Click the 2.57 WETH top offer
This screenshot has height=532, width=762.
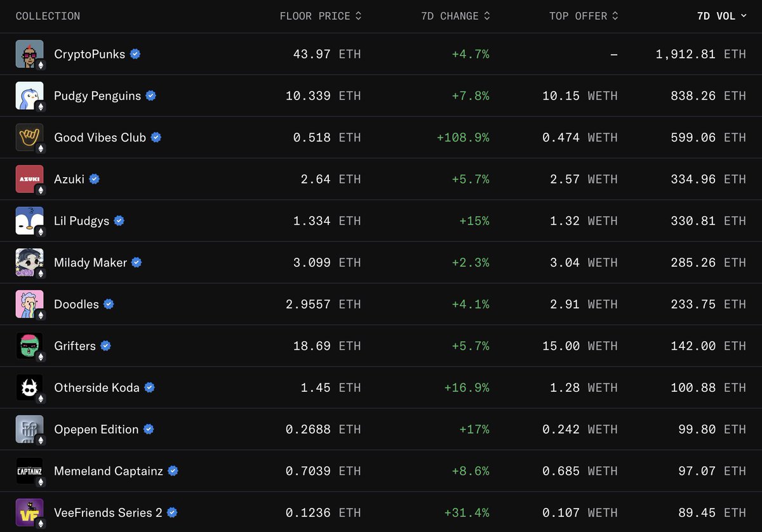point(584,179)
